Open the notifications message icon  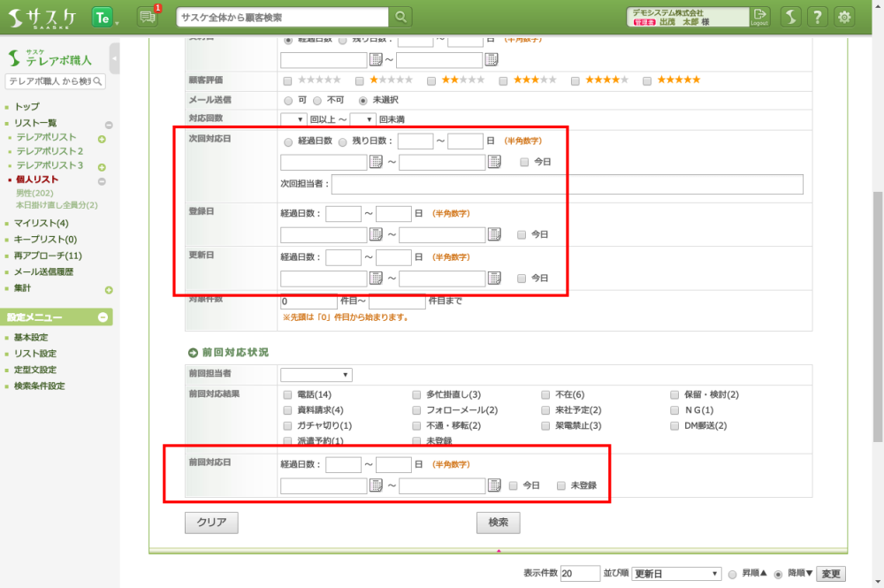149,18
